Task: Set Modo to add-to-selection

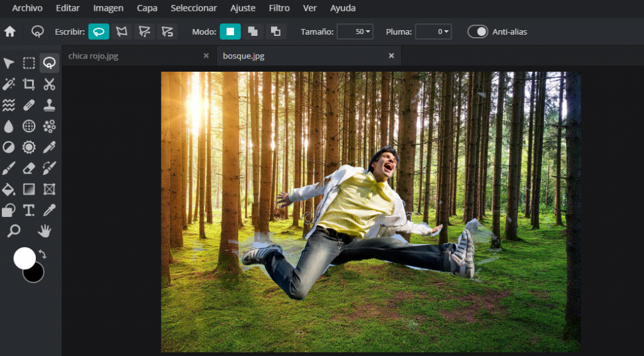Action: [253, 31]
